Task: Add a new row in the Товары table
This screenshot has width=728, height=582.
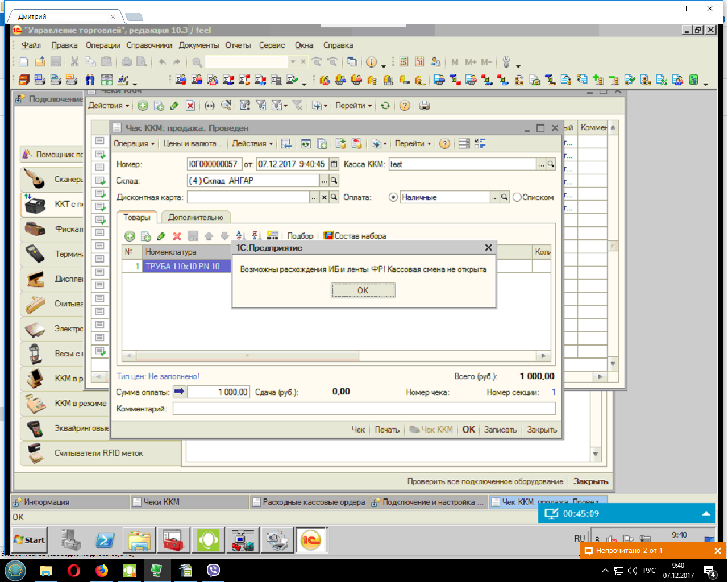Action: pyautogui.click(x=130, y=236)
